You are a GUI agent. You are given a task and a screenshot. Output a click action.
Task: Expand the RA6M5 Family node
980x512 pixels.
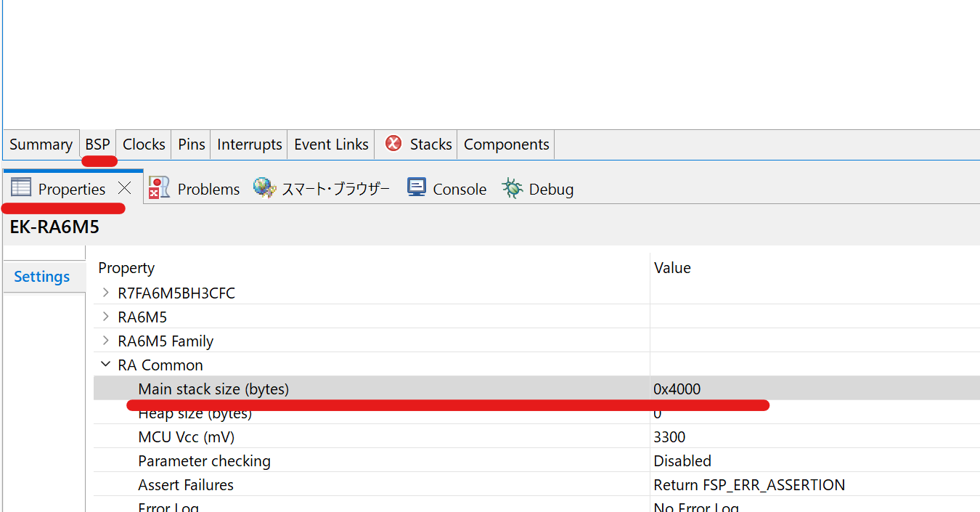(x=106, y=341)
